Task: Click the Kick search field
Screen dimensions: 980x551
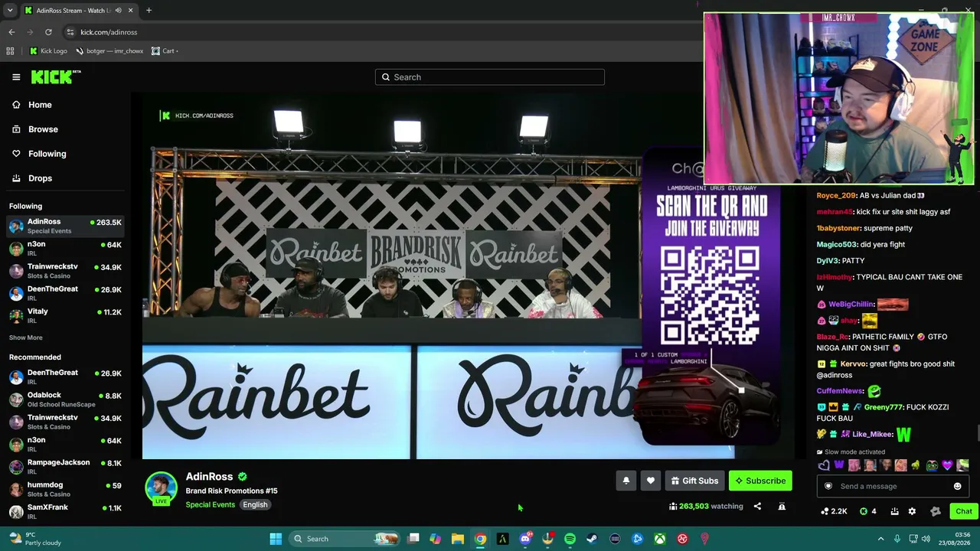Action: point(490,77)
